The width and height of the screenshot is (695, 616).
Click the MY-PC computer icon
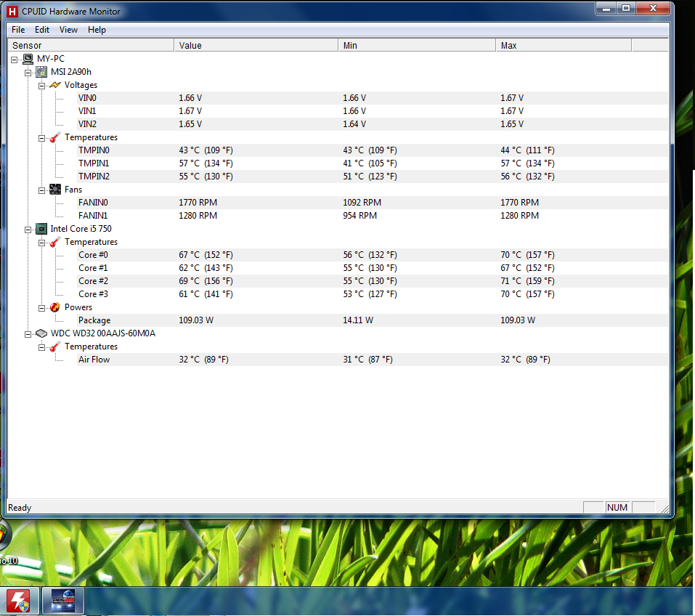pyautogui.click(x=28, y=59)
